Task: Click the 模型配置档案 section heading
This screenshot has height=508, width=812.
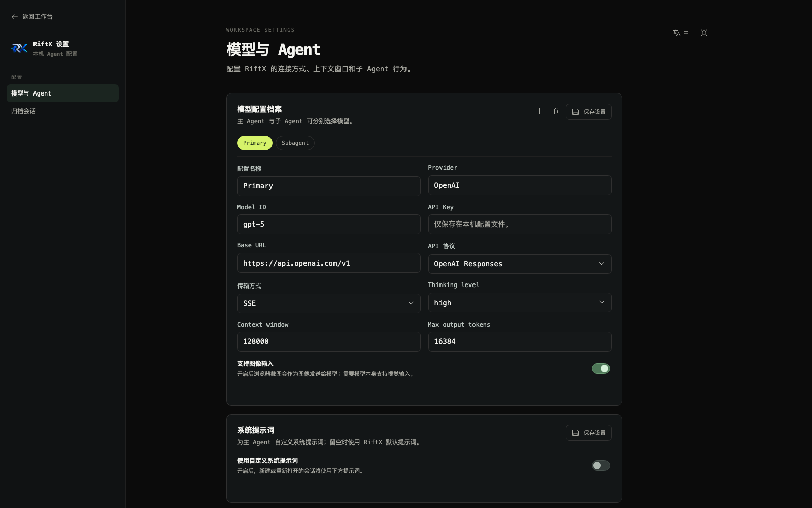Action: [x=259, y=109]
